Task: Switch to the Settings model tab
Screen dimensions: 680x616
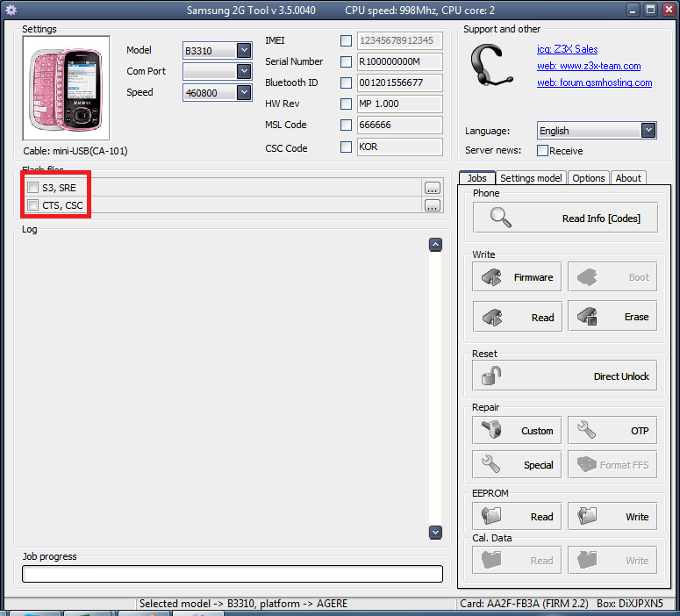Action: (531, 178)
